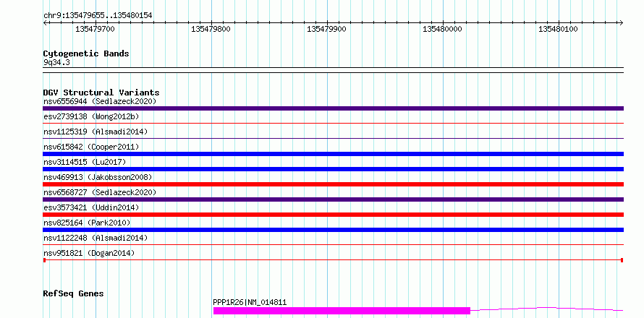
Task: Click the Cytogenetic Bands track title
Action: pos(86,53)
